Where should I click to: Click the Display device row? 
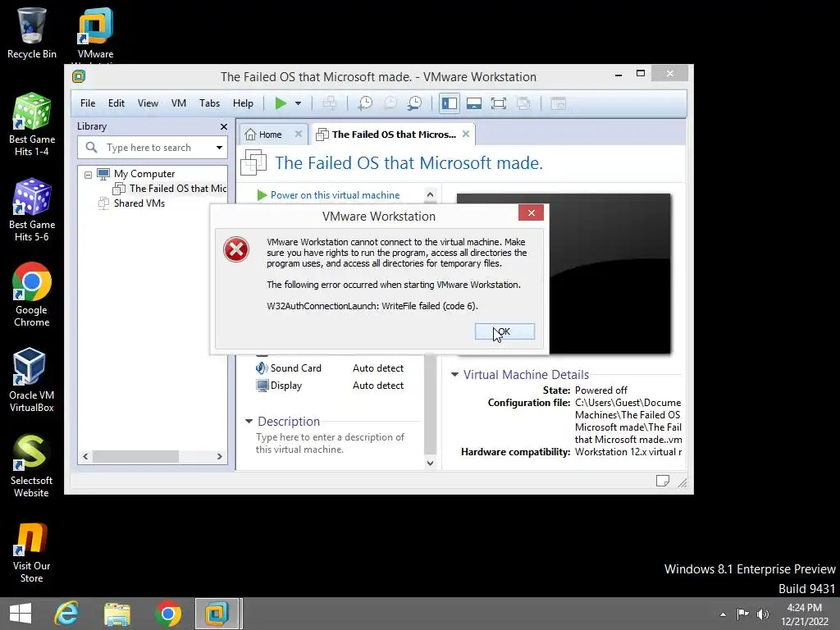[x=330, y=386]
